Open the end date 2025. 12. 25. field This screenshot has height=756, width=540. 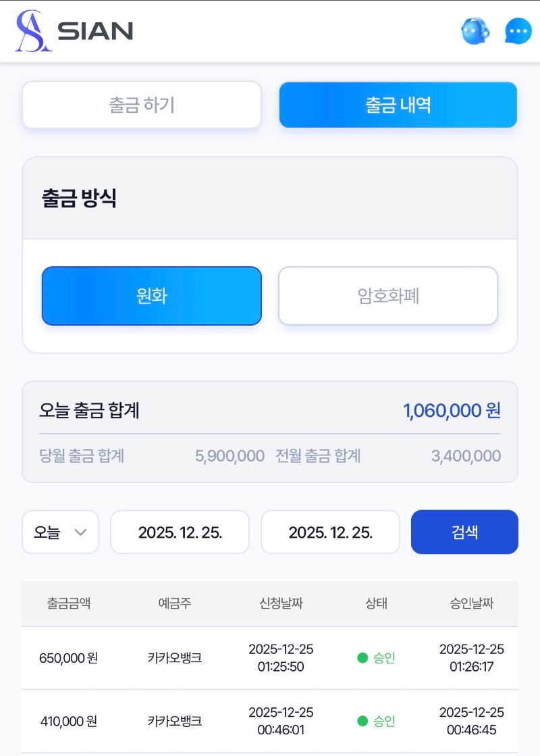tap(330, 532)
